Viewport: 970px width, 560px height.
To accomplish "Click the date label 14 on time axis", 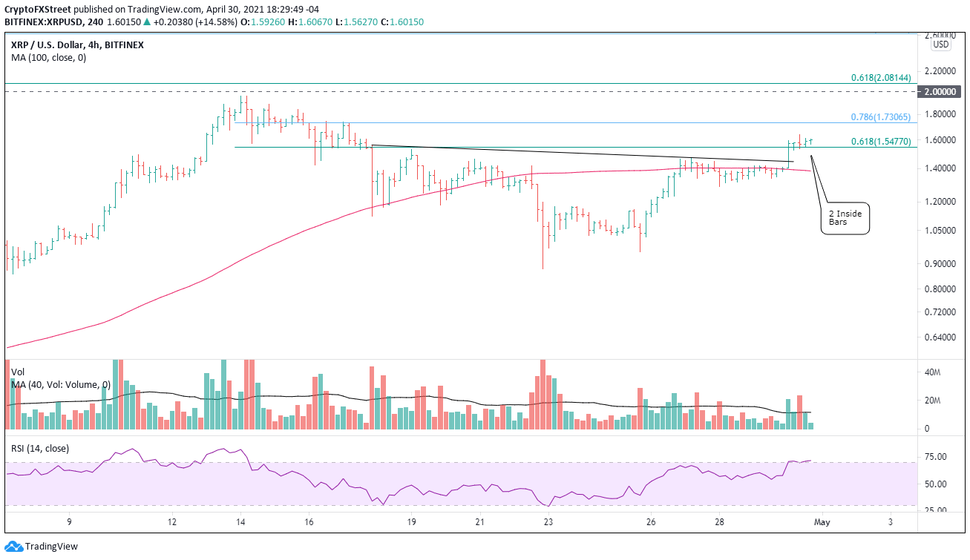I will coord(240,522).
